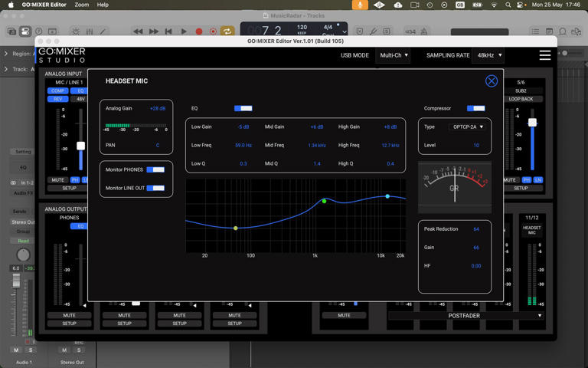Viewport: 588px width, 368px height.
Task: Click MUTE under the PHONES output
Action: [69, 315]
